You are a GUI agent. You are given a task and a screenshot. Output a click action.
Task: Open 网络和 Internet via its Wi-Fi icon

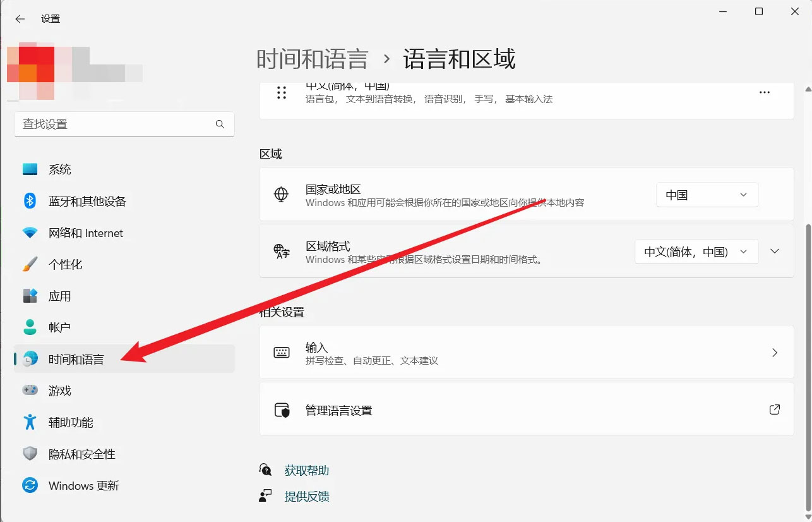[30, 233]
